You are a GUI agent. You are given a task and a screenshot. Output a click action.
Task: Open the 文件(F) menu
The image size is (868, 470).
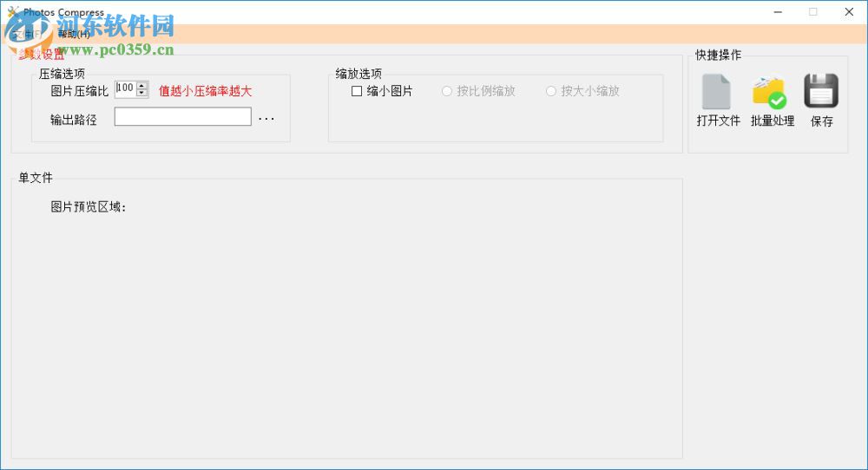coord(28,35)
